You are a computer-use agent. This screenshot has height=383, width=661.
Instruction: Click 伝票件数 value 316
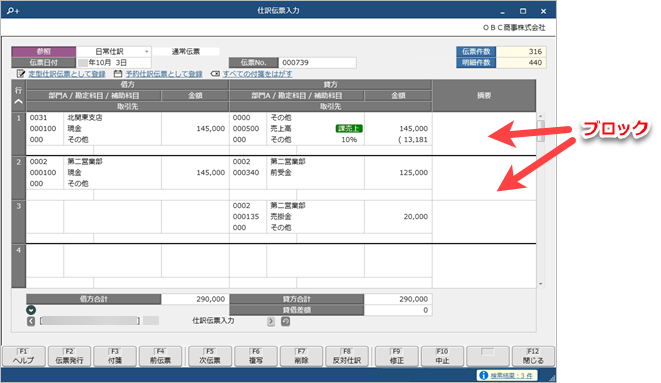click(521, 51)
